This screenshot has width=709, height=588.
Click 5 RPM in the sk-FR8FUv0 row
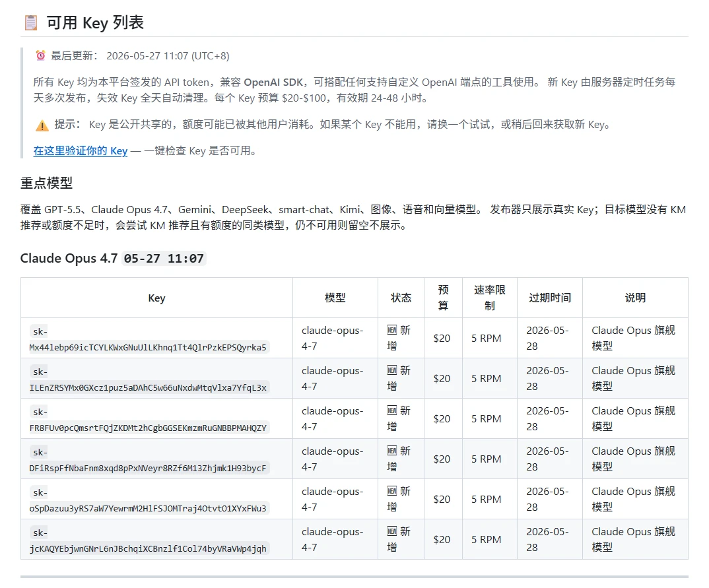click(x=486, y=419)
